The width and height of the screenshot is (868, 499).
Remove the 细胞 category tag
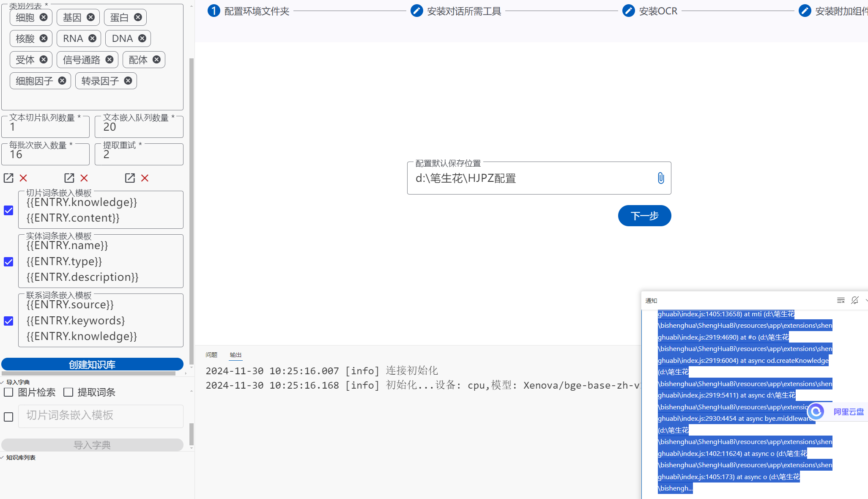pos(44,17)
